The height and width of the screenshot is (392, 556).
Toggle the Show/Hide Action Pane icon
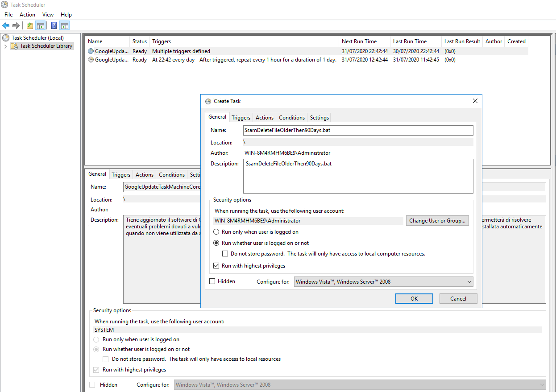64,25
